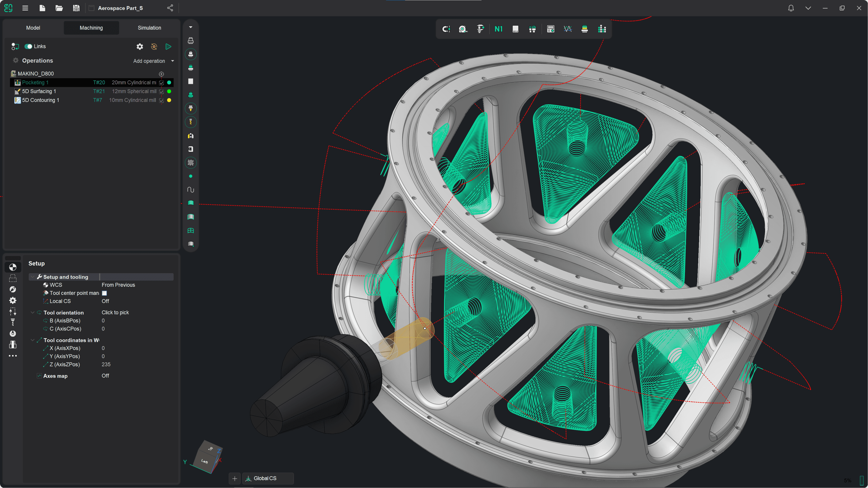Open the notifications bell icon
Image resolution: width=868 pixels, height=488 pixels.
[791, 8]
